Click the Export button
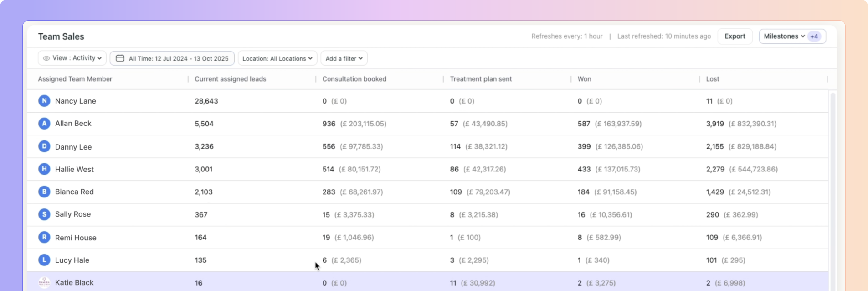 pos(734,36)
